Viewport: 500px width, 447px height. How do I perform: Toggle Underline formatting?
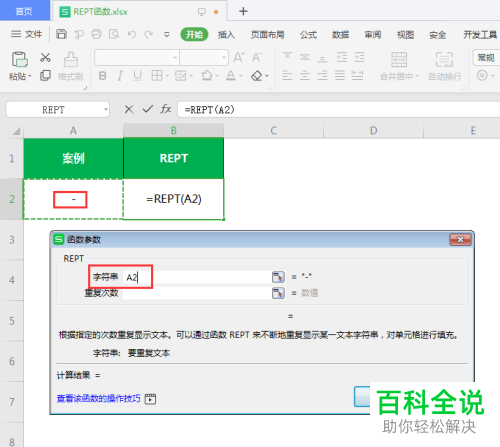(x=137, y=76)
